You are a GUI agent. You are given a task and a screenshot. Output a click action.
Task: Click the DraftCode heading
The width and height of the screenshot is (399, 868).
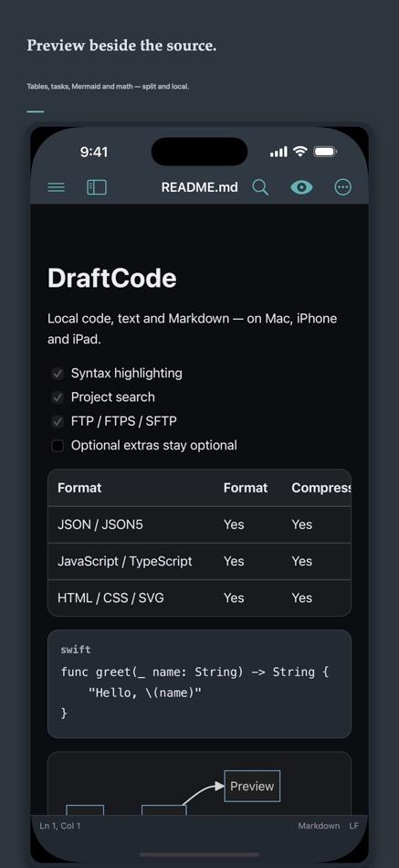point(111,278)
